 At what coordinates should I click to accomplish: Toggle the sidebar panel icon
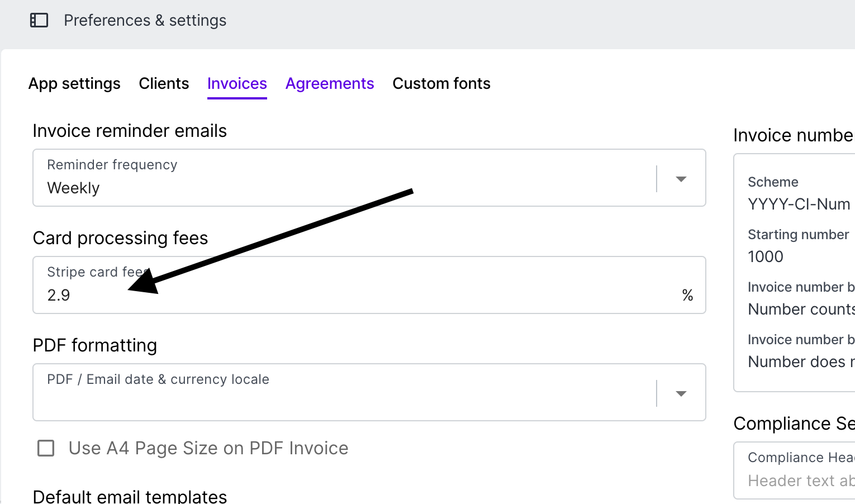click(39, 21)
